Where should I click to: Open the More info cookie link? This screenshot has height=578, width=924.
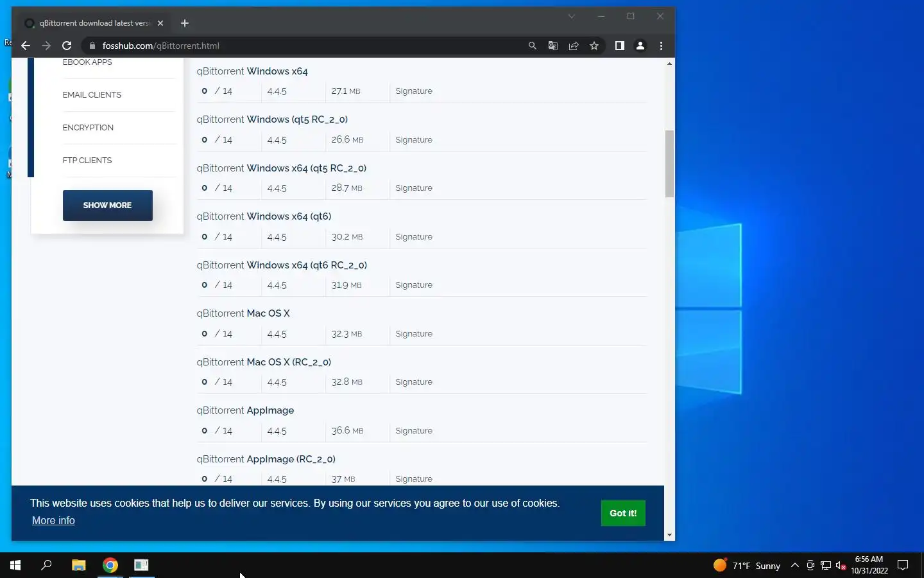pos(53,521)
